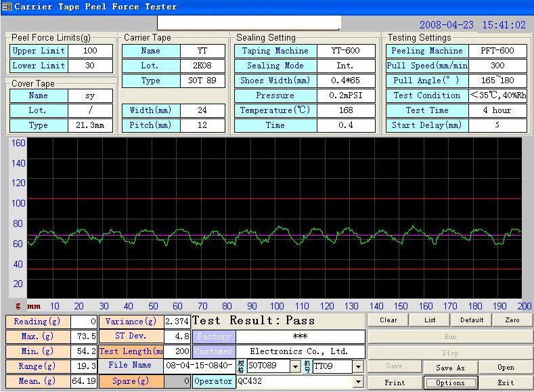The width and height of the screenshot is (534, 392).
Task: Click the Save As button
Action: pyautogui.click(x=450, y=368)
